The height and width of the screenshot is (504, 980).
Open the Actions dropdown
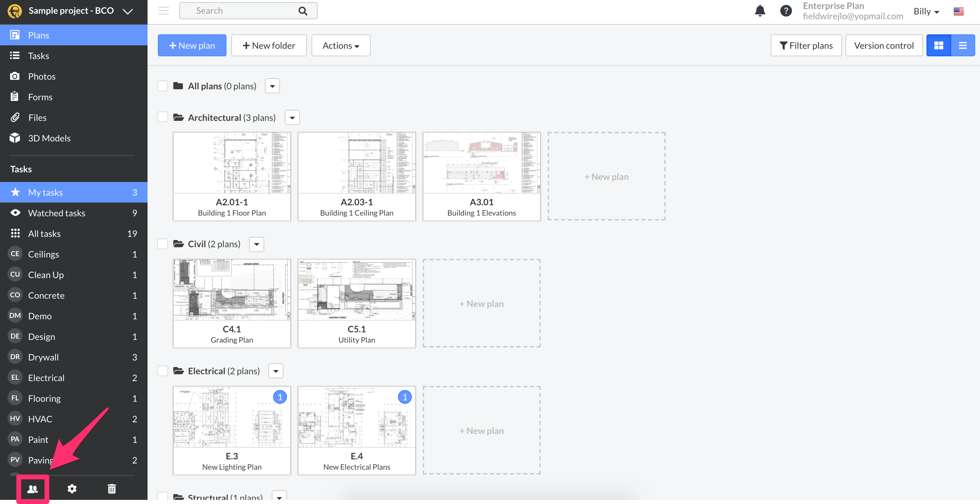pos(340,45)
